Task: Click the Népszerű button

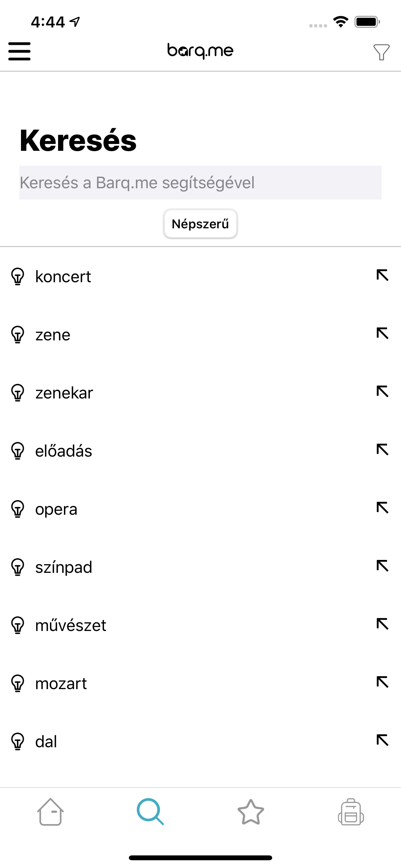Action: pos(200,224)
